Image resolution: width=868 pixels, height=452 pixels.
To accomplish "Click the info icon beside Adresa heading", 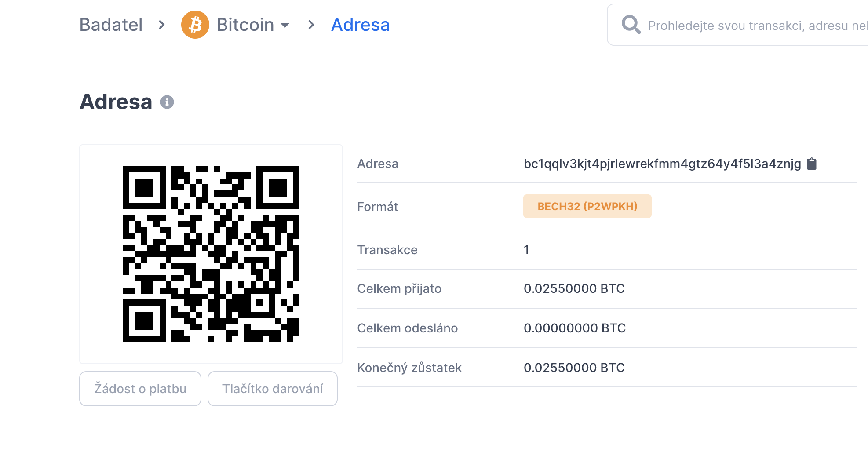I will pos(167,102).
